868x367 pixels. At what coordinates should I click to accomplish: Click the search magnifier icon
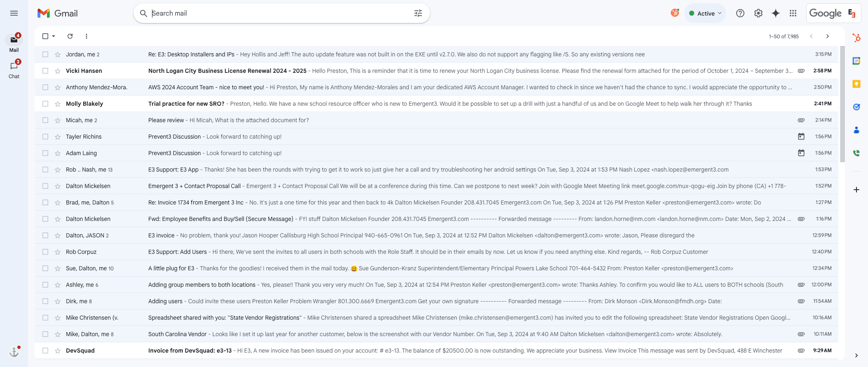click(143, 13)
